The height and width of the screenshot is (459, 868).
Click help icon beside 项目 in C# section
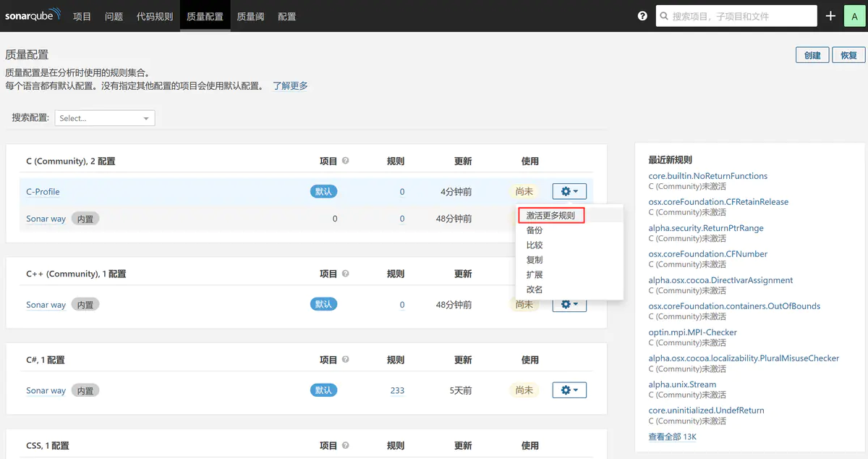346,360
